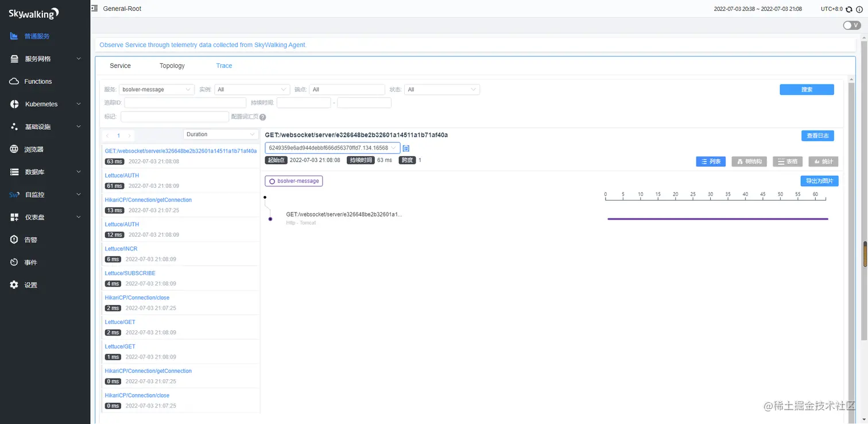Open the help icon next to 配置词汇页
Viewport: 868px width, 424px height.
262,117
